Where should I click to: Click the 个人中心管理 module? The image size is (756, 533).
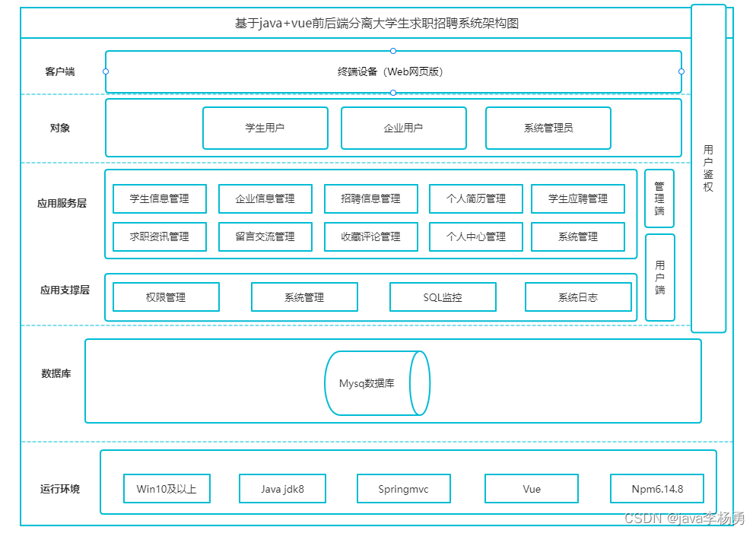pos(476,236)
